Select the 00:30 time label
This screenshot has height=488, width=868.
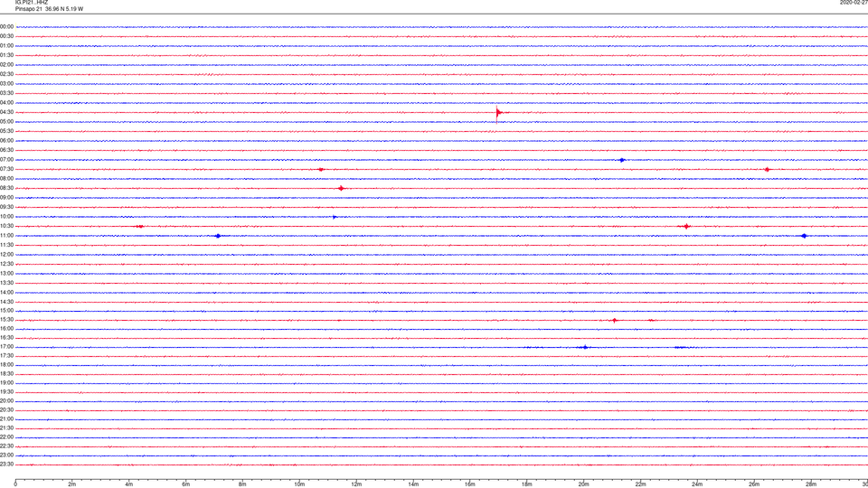tap(6, 36)
